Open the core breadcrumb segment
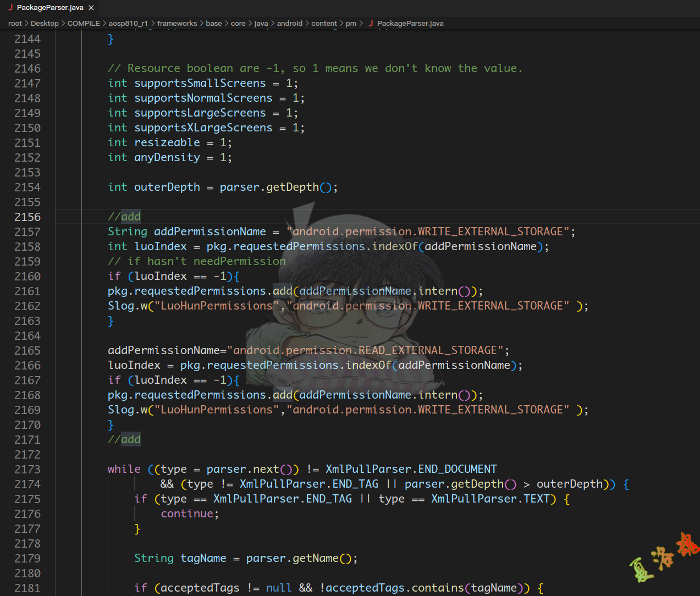The width and height of the screenshot is (700, 596). (x=238, y=24)
